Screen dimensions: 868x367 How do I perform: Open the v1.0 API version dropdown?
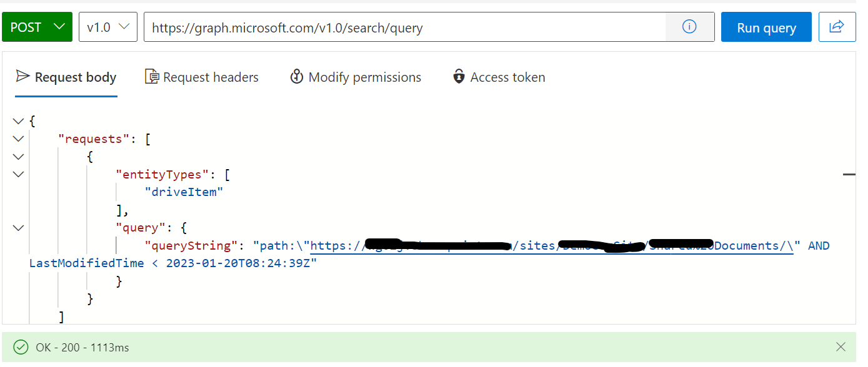(107, 27)
